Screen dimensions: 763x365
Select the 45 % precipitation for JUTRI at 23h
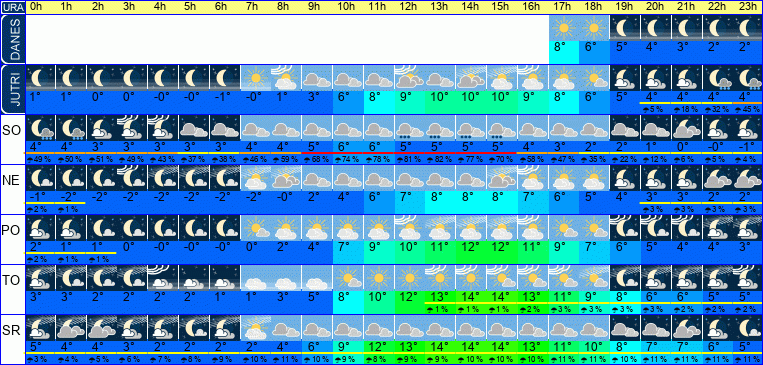(x=748, y=109)
